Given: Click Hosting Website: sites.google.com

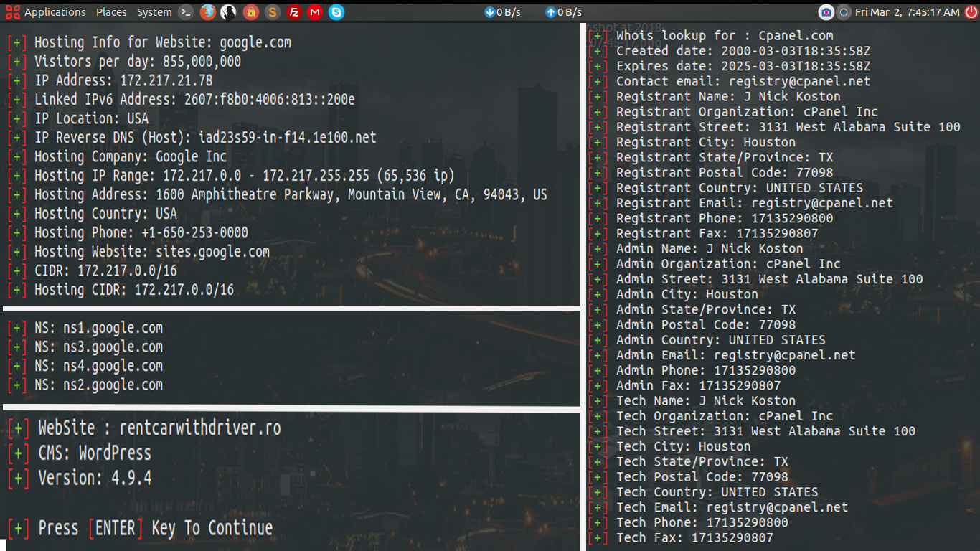Looking at the screenshot, I should click(x=138, y=252).
